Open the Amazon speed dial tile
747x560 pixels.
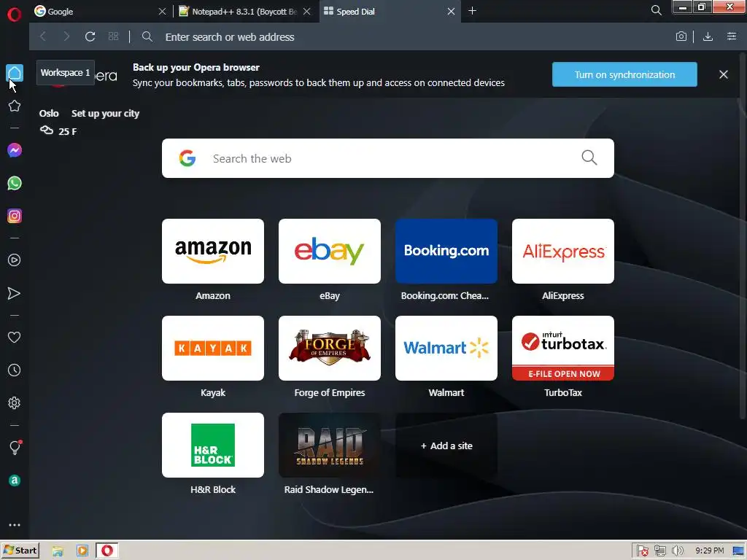[x=213, y=252]
